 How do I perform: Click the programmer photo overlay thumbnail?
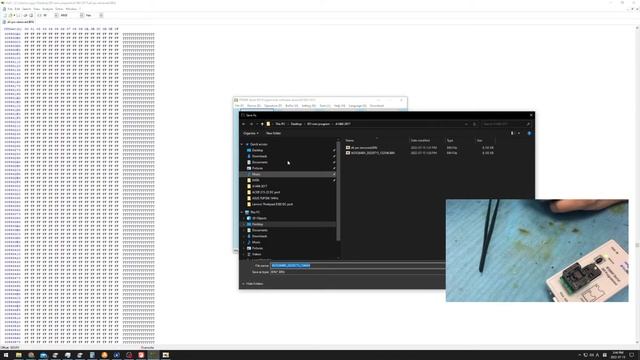(x=537, y=251)
